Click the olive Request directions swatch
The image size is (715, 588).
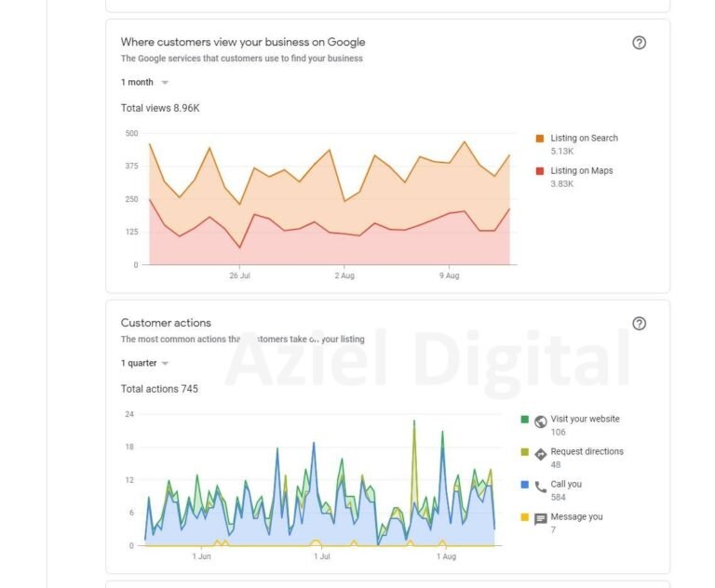click(525, 452)
